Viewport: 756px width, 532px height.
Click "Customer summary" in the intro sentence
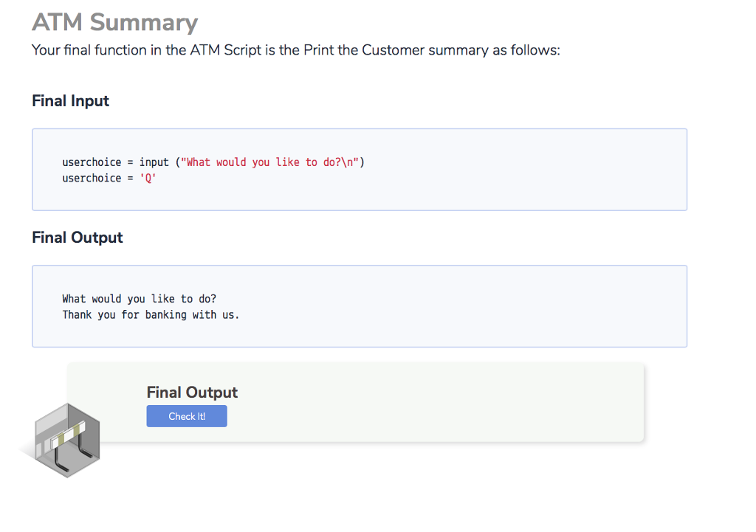[x=425, y=51]
